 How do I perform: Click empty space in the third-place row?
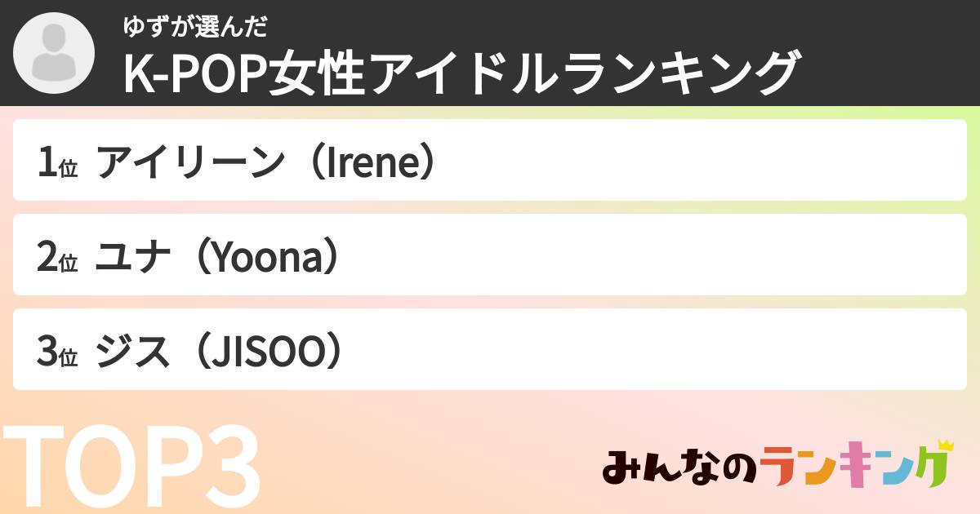653,350
